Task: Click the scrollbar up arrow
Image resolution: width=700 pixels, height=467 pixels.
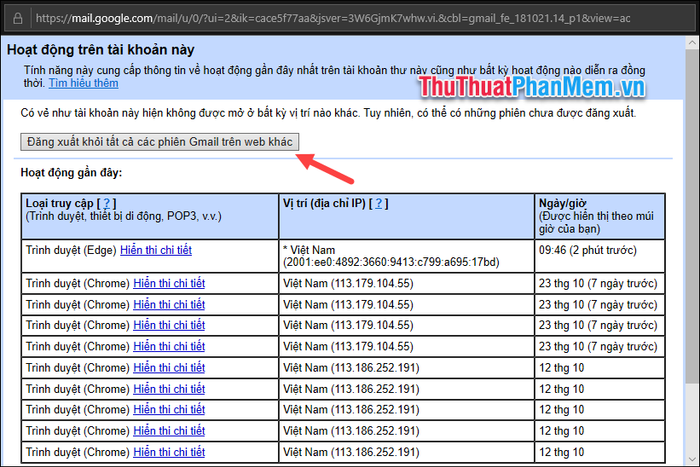Action: point(692,43)
